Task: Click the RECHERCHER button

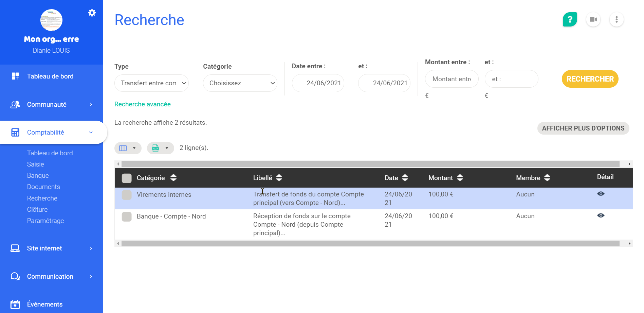Action: pos(590,79)
